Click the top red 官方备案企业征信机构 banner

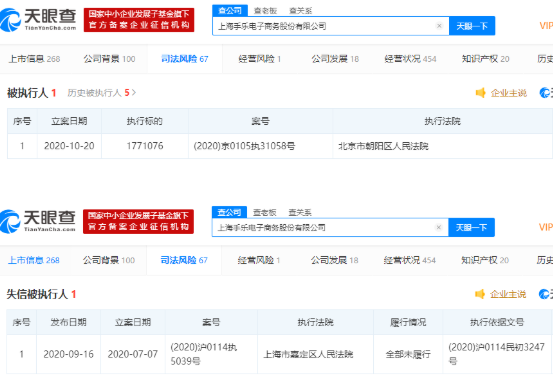[x=139, y=20]
